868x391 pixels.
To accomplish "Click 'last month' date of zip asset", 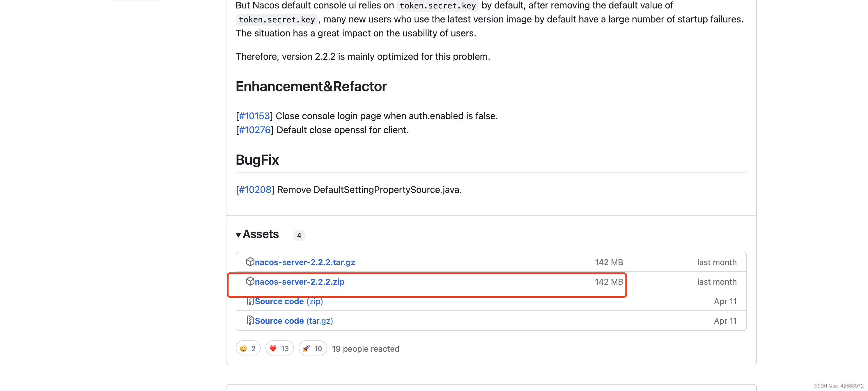I will [x=717, y=282].
